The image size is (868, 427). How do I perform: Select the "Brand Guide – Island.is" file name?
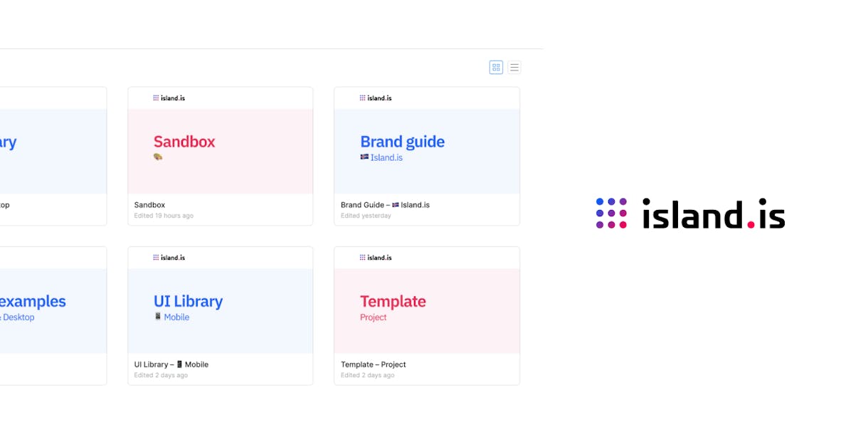(x=385, y=205)
